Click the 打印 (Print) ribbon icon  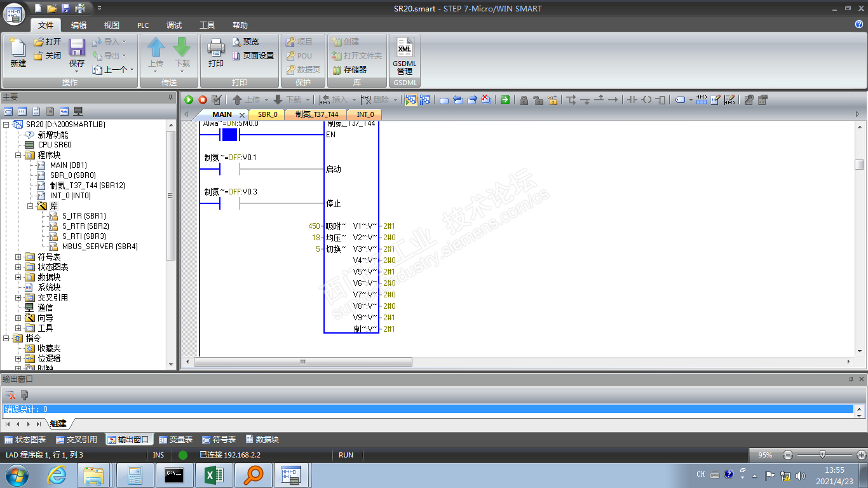[216, 53]
